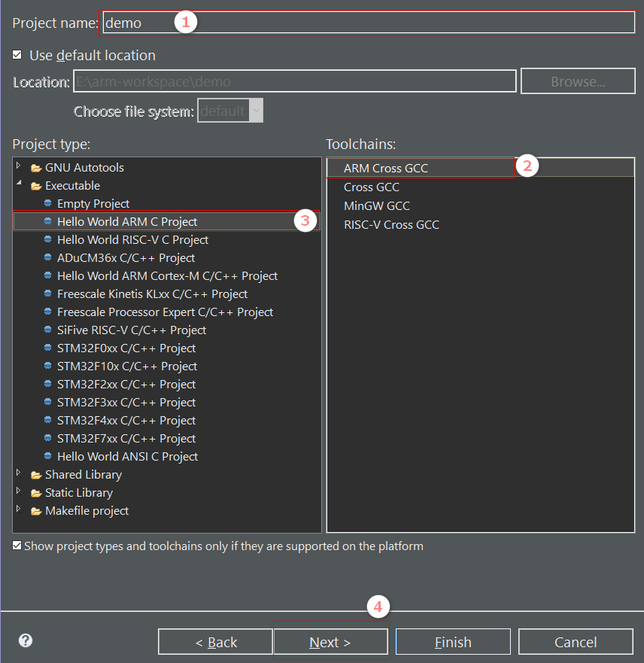Select Hello World ANSI C Project label
The image size is (644, 663).
coord(128,457)
